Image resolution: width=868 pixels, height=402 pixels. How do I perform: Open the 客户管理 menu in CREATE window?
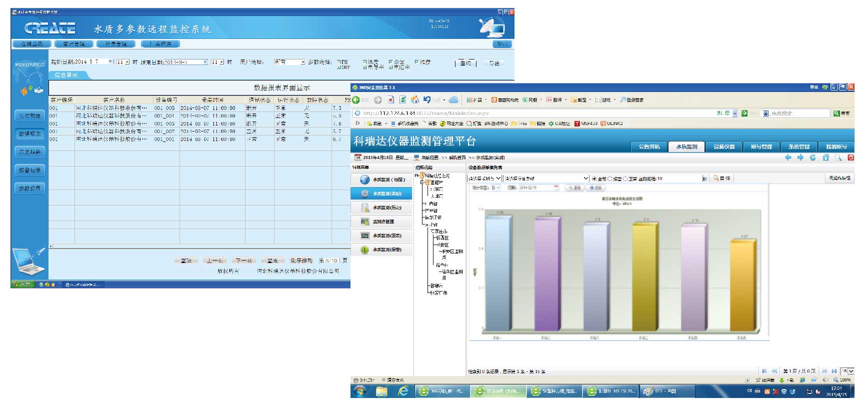point(74,44)
